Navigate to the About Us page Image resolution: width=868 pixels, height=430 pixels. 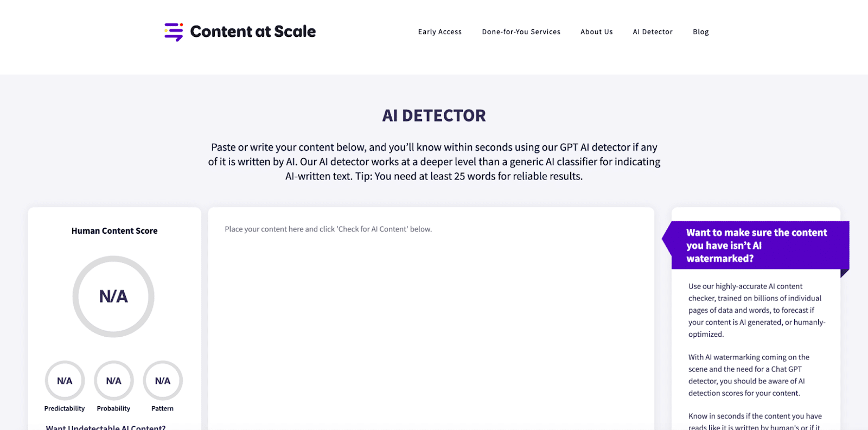coord(596,32)
